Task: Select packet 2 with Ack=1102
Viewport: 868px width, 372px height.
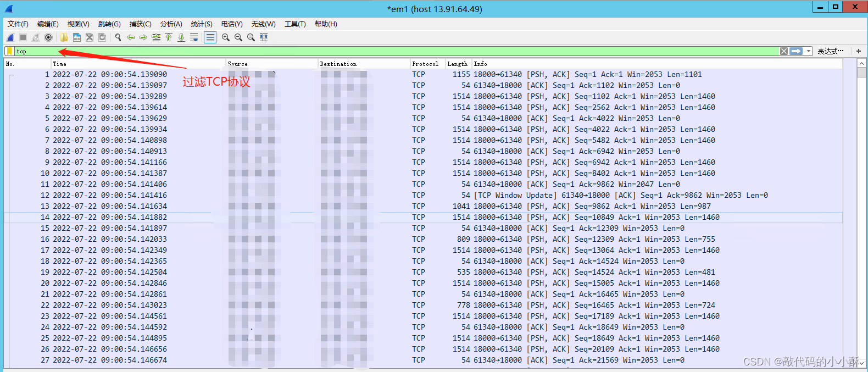Action: coord(423,85)
